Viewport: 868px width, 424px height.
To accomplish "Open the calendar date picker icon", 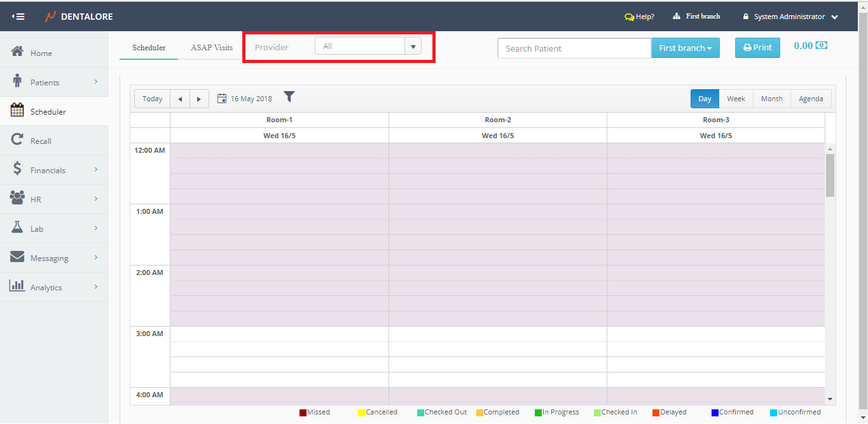I will (222, 99).
